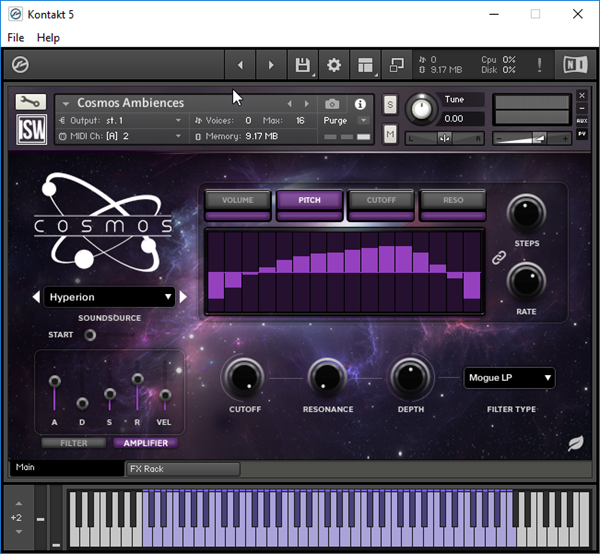Click the ISW library logo
The image size is (600, 554).
click(x=31, y=129)
